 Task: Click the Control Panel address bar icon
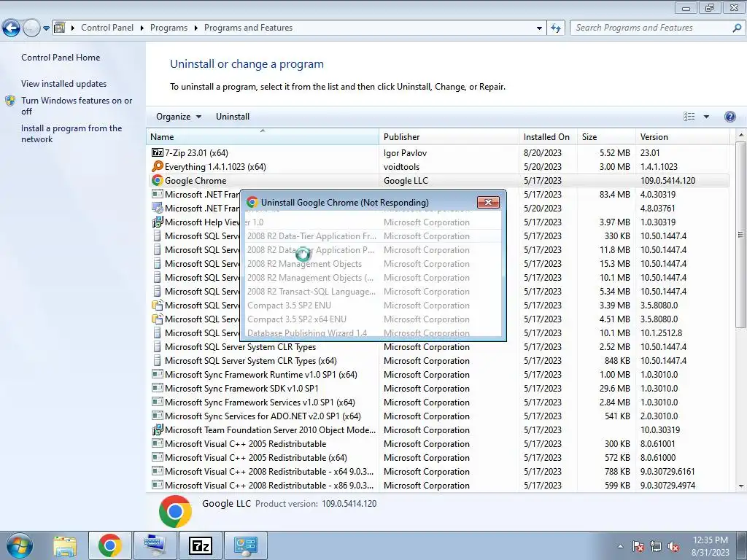60,28
